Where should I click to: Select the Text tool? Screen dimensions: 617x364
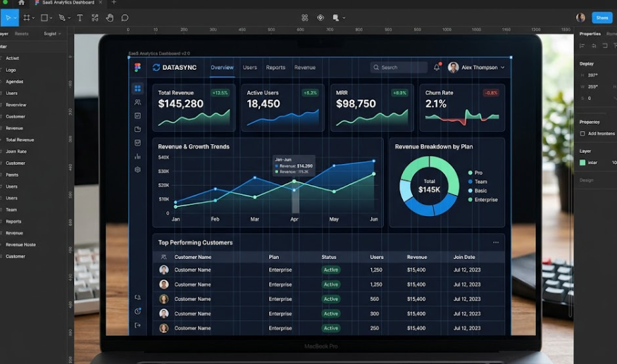point(80,18)
